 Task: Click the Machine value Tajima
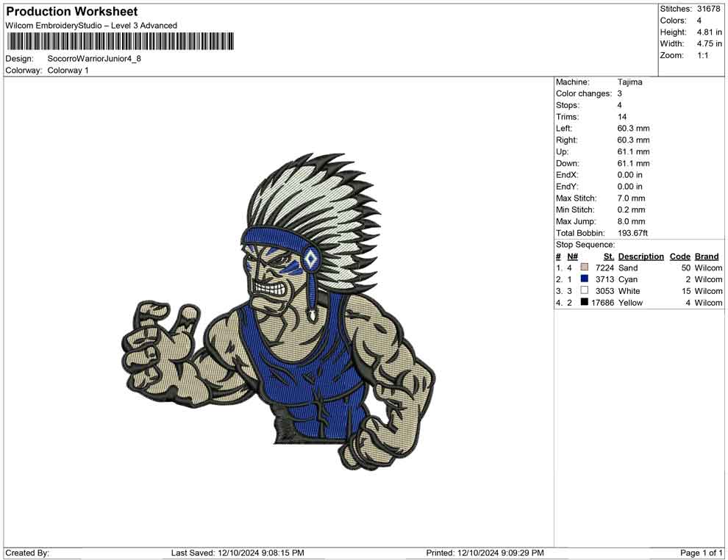click(630, 82)
